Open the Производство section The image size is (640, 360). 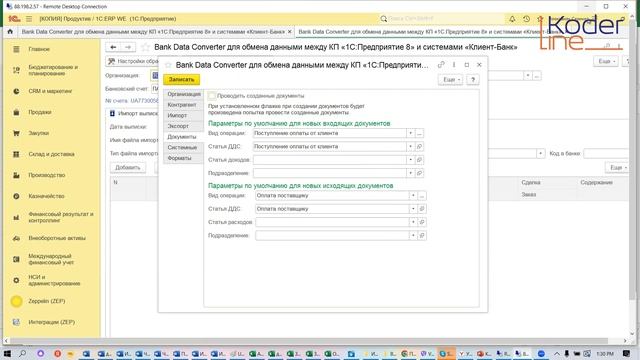click(47, 175)
